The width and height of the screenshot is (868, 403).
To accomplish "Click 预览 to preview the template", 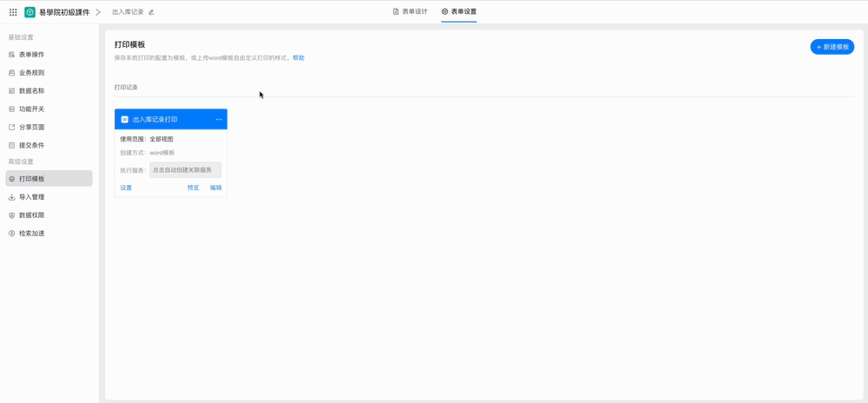I will coord(193,188).
